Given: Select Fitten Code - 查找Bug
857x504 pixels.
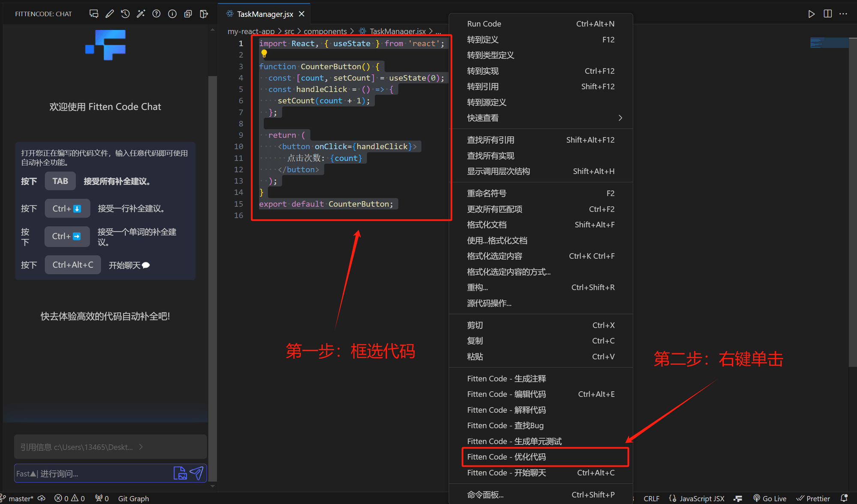Looking at the screenshot, I should (541, 426).
